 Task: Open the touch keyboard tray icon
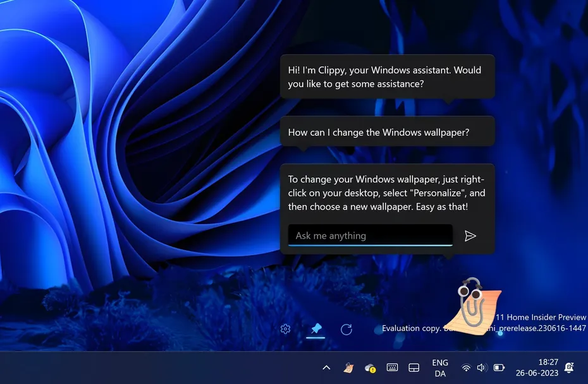[x=392, y=368]
